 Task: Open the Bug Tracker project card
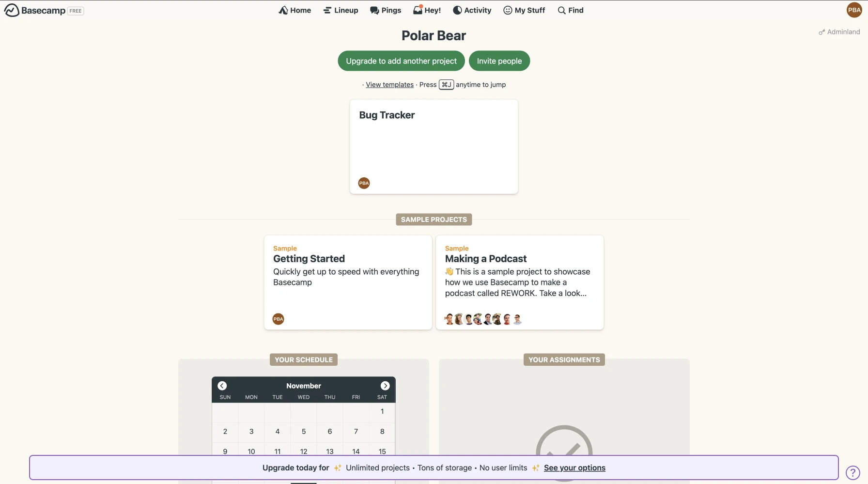point(434,145)
